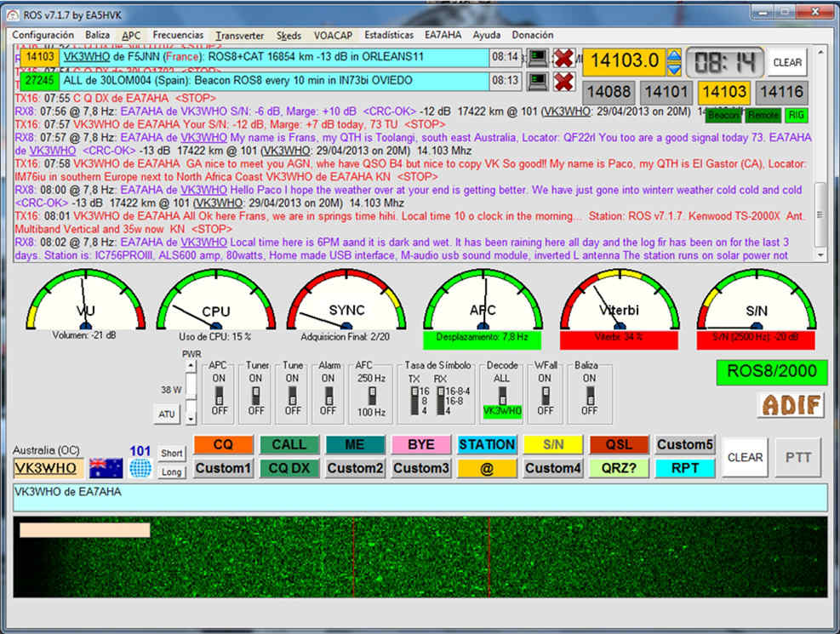Image resolution: width=840 pixels, height=634 pixels.
Task: Select the 14088 frequency preset
Action: click(609, 92)
